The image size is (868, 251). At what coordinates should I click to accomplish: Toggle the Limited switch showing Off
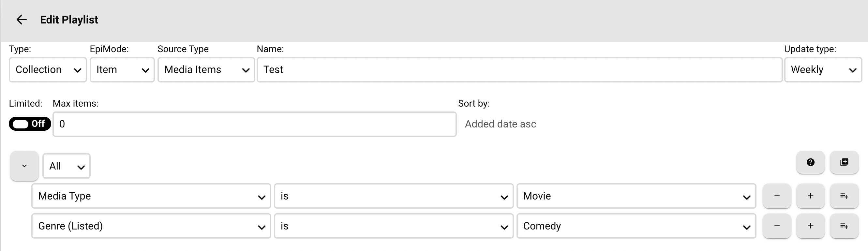click(30, 124)
